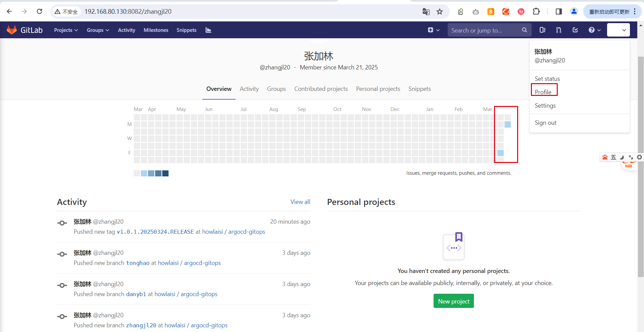Viewport: 644px width, 332px height.
Task: Open the Merge requests navbar icon
Action: click(x=558, y=30)
